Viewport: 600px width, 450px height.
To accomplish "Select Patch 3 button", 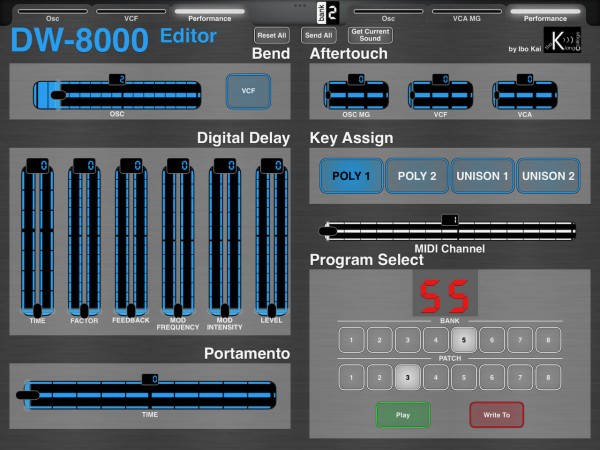I will (408, 377).
